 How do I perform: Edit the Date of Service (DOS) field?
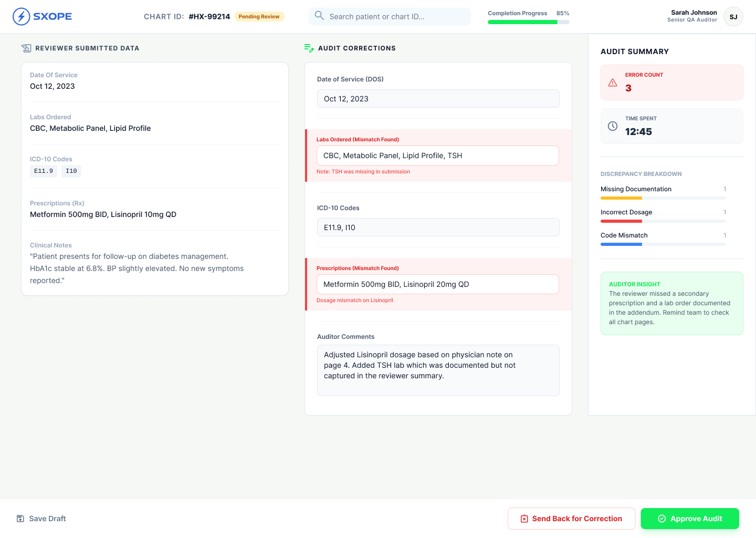click(438, 99)
